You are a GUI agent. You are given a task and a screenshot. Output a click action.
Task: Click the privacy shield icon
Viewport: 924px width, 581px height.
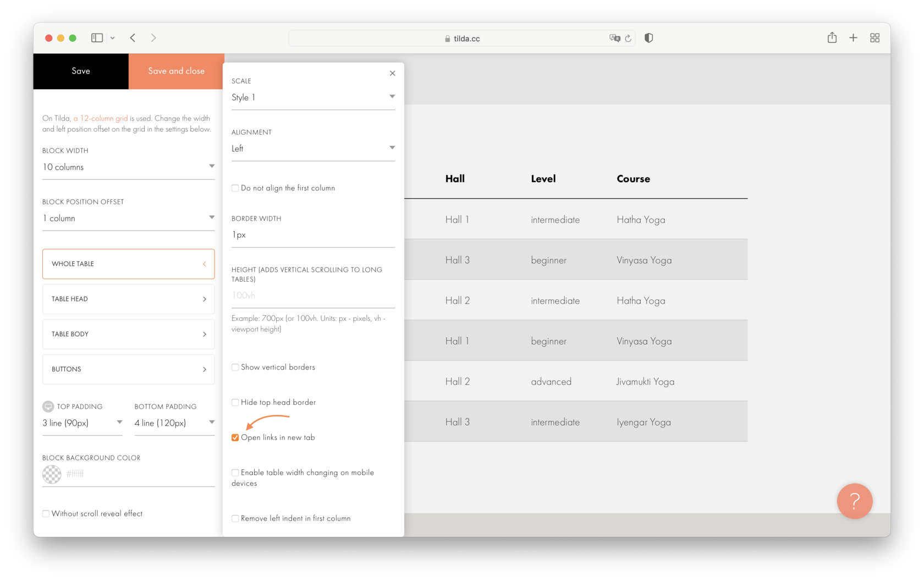click(648, 38)
